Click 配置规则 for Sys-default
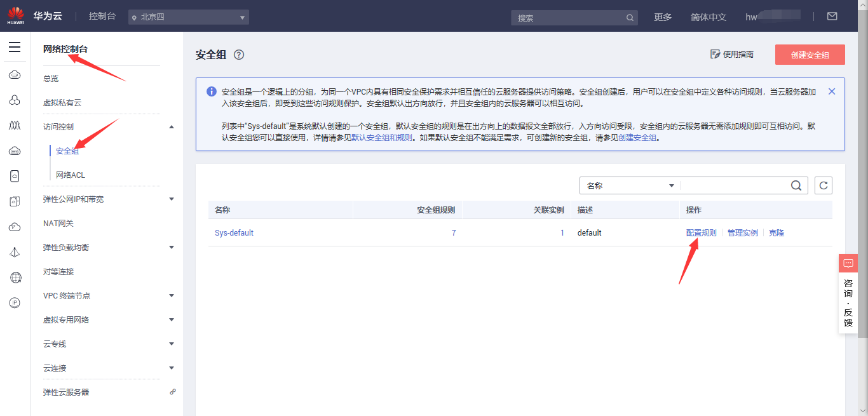Viewport: 868px width, 416px height. pos(702,233)
